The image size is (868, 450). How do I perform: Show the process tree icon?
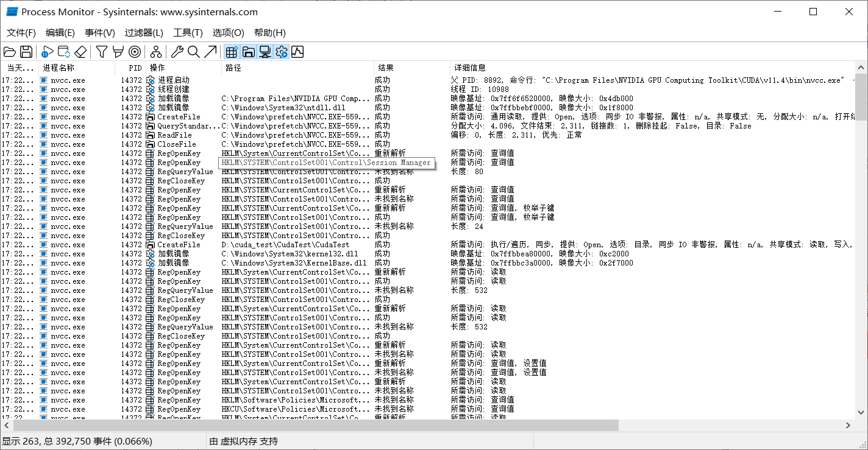pos(156,52)
